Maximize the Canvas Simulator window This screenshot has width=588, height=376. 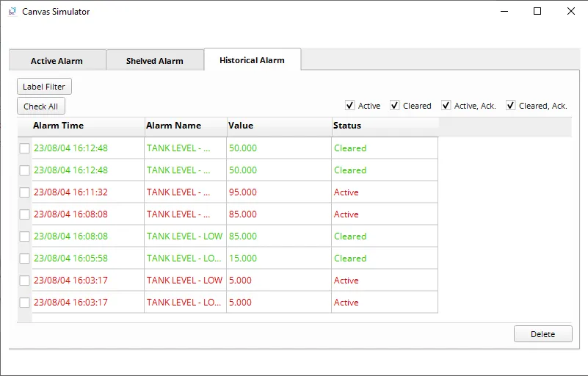[x=537, y=11]
